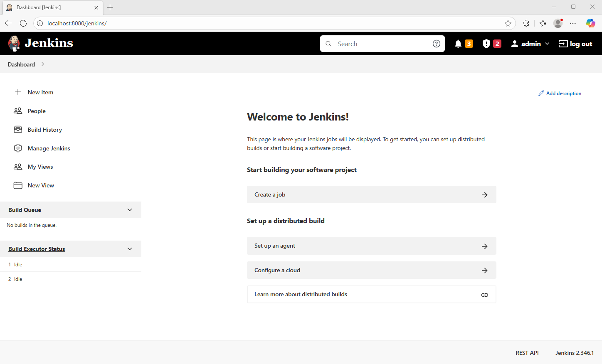Click the Manage Jenkins gear icon
Image resolution: width=602 pixels, height=364 pixels.
click(x=18, y=148)
